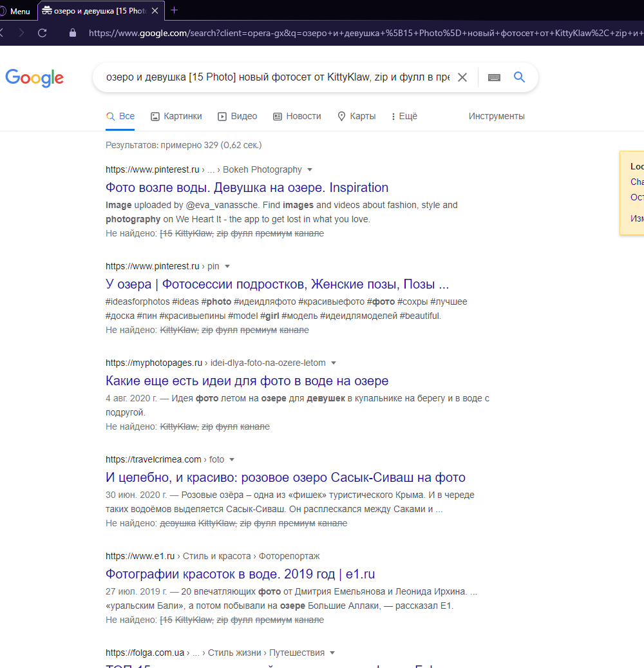Open a new browser tab

(x=174, y=10)
